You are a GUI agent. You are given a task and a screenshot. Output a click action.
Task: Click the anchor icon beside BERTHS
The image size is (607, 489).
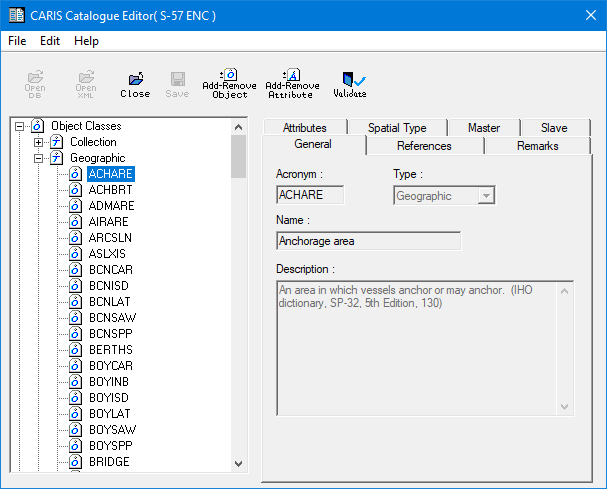[75, 350]
